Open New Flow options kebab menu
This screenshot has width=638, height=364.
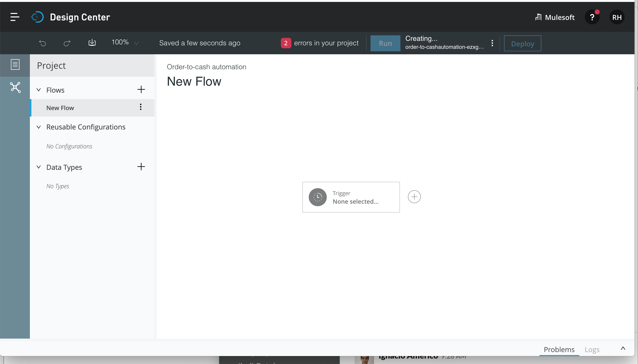click(x=141, y=107)
